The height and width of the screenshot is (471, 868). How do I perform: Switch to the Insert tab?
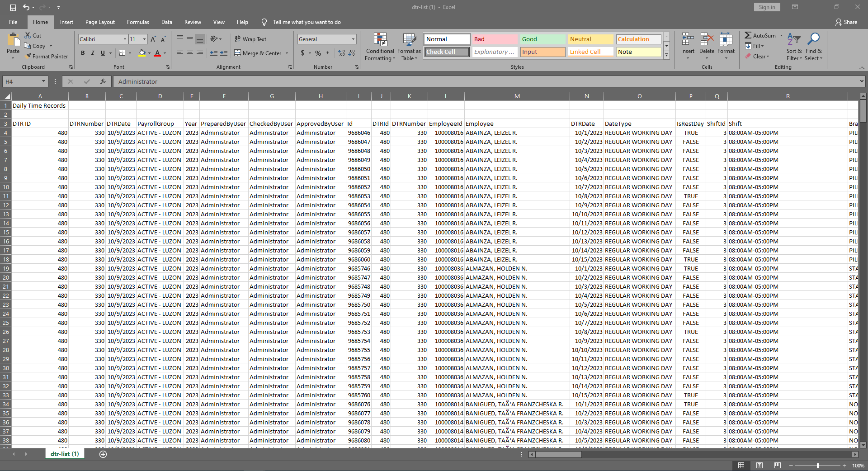66,22
